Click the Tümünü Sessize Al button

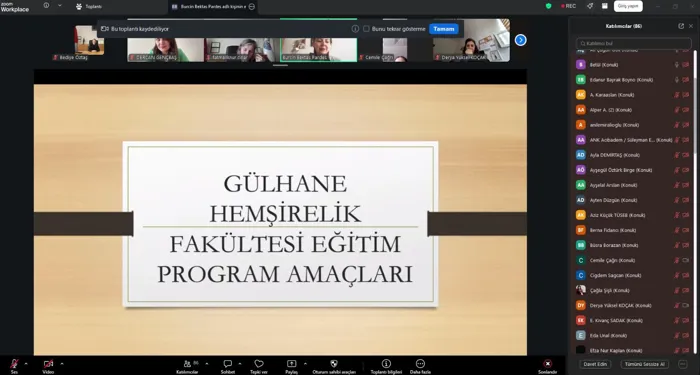(x=645, y=364)
